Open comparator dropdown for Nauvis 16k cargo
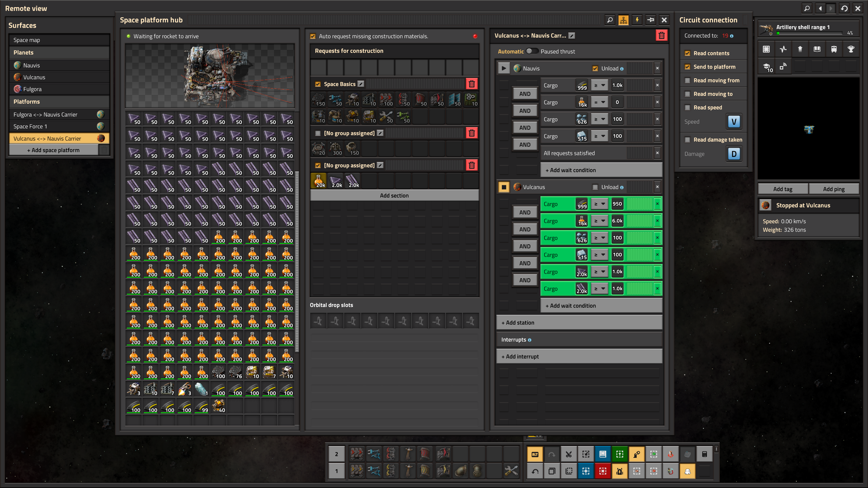Screen dimensions: 868x488 coord(599,102)
